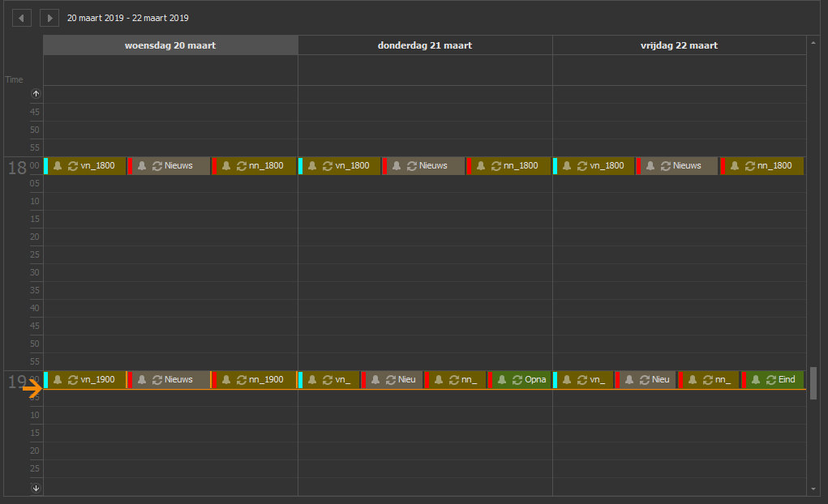The width and height of the screenshot is (828, 504).
Task: Go to previous date range
Action: pyautogui.click(x=22, y=18)
